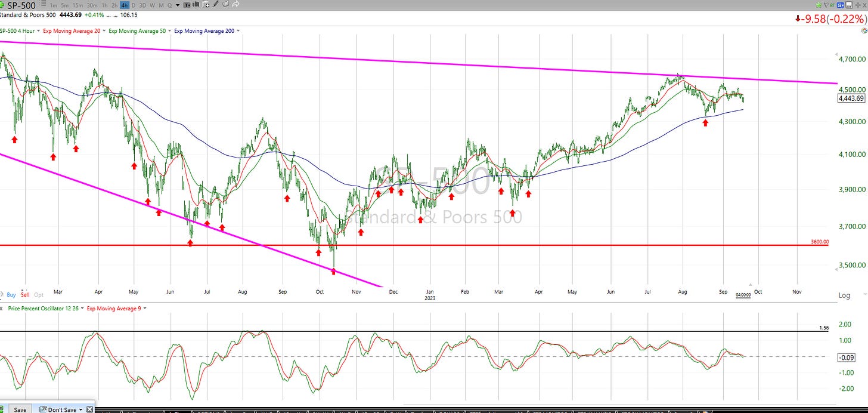The height and width of the screenshot is (413, 868).
Task: Open Exp Moving Average 20 dropdown
Action: [104, 30]
